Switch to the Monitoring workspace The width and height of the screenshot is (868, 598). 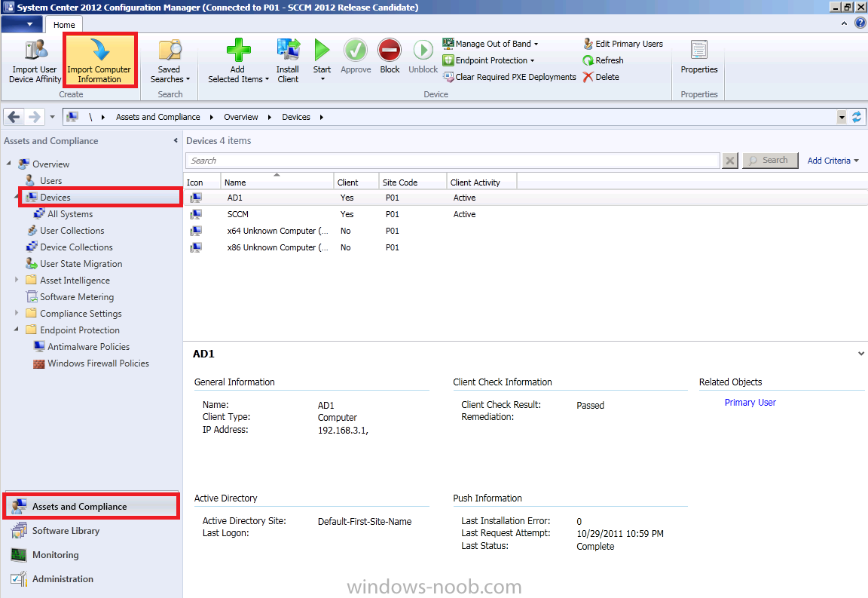pyautogui.click(x=91, y=555)
